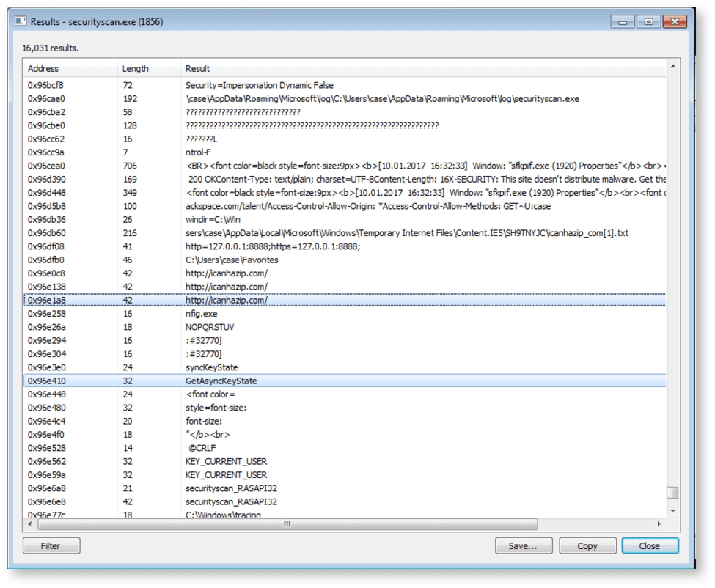Click vertical scrollbar down arrow
The image size is (715, 588).
pyautogui.click(x=672, y=511)
